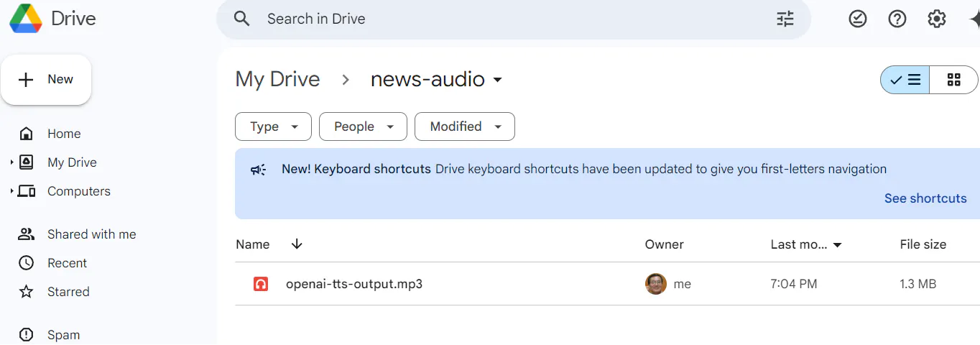Open the Help question mark icon

click(897, 19)
